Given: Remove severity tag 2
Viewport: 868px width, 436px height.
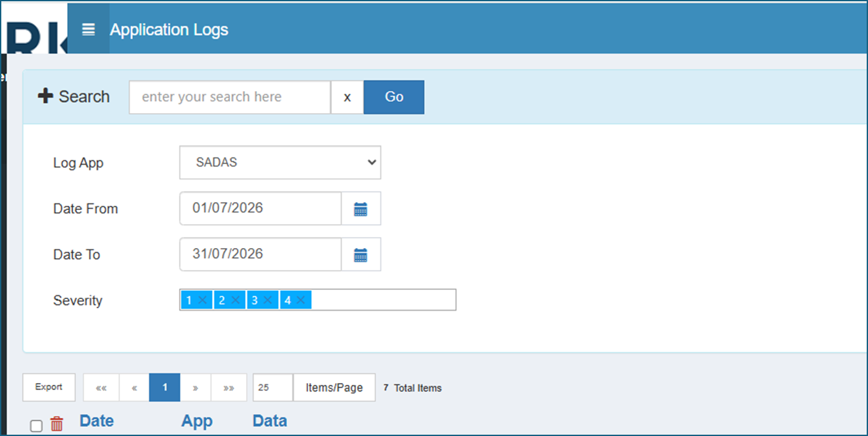Looking at the screenshot, I should coord(235,300).
